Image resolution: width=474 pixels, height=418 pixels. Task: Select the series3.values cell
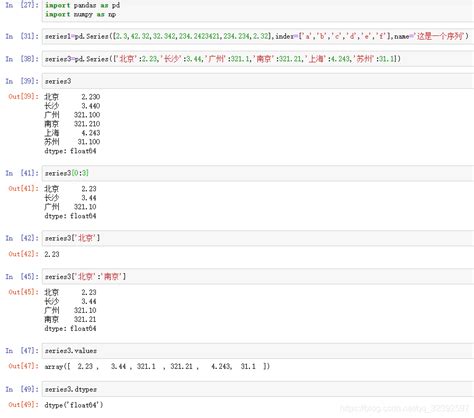coord(258,351)
